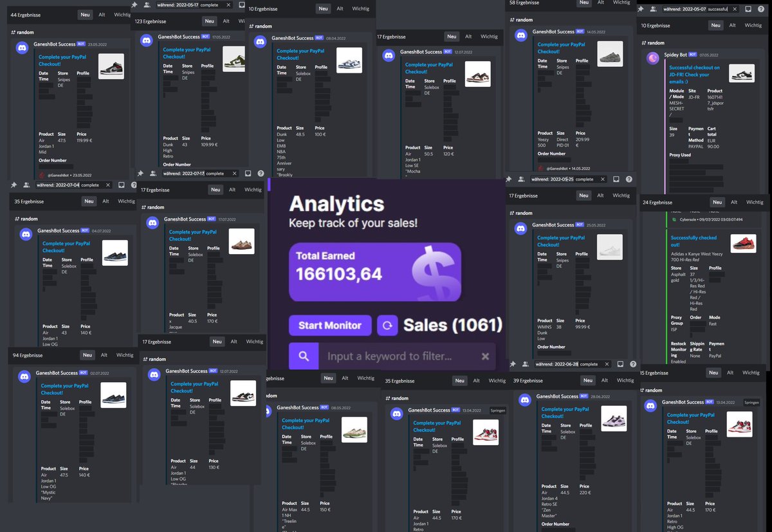Click the pin icon beside the 2022-05-25 search
Image resolution: width=772 pixels, height=532 pixels.
[x=508, y=179]
